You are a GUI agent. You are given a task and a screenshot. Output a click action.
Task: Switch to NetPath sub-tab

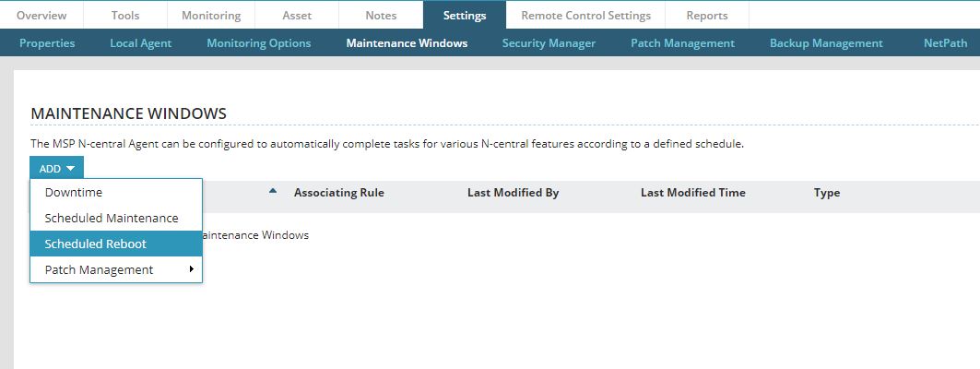[945, 43]
